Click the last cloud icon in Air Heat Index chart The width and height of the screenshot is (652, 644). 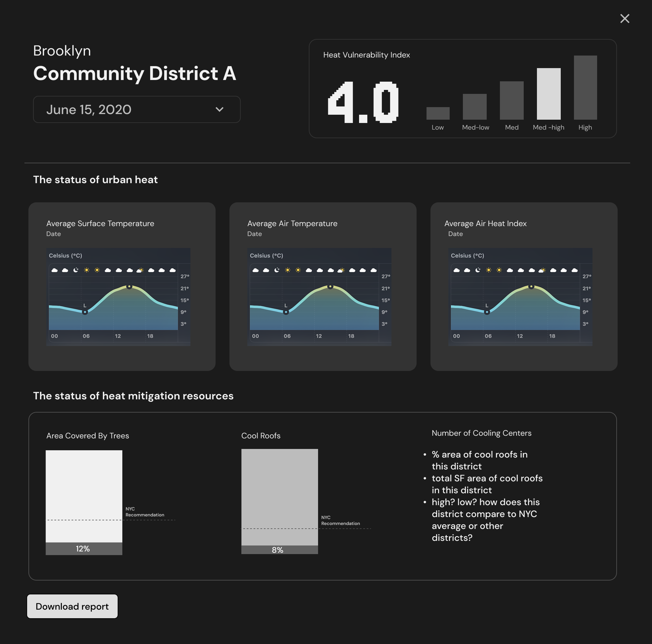[574, 270]
